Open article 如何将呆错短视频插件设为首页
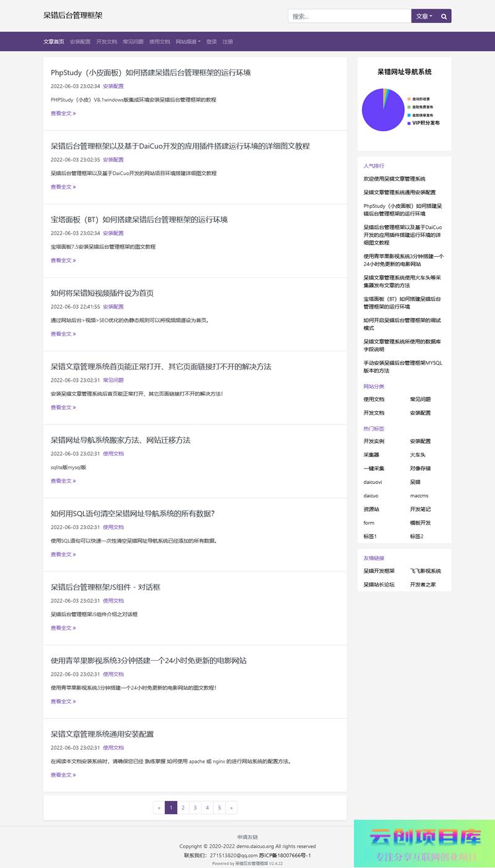 coord(102,293)
